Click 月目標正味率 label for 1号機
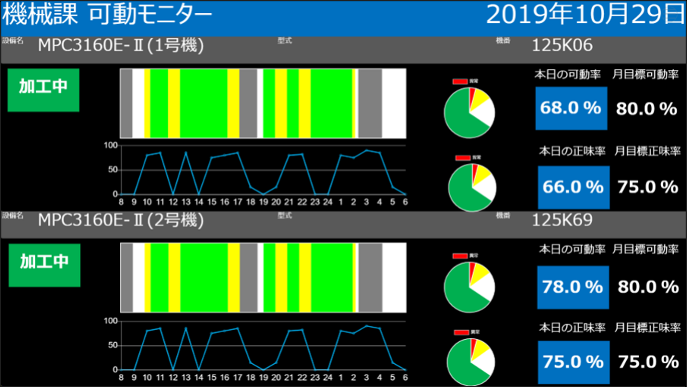This screenshot has height=387, width=687. point(648,152)
